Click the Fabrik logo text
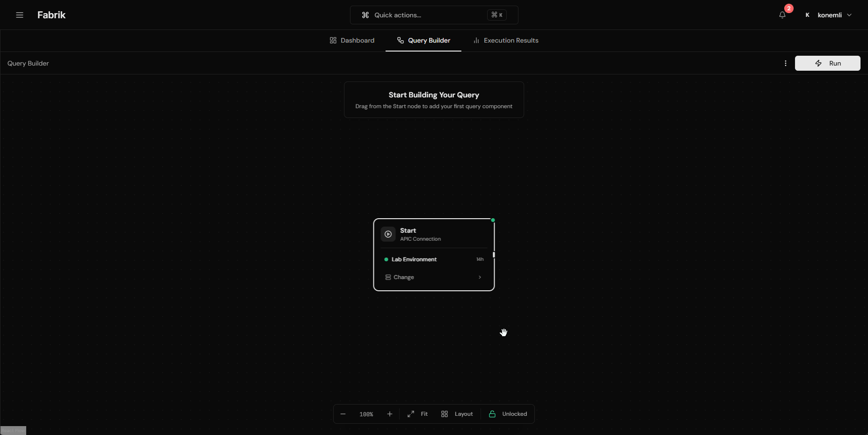Image resolution: width=868 pixels, height=435 pixels. (x=51, y=15)
